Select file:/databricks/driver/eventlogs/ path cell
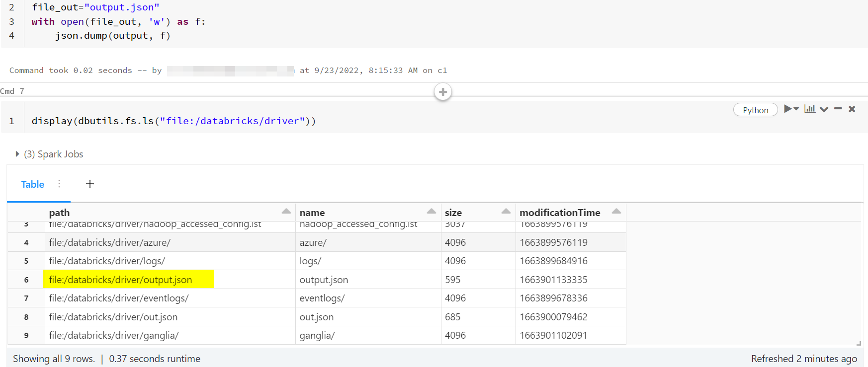This screenshot has height=367, width=868. 170,298
